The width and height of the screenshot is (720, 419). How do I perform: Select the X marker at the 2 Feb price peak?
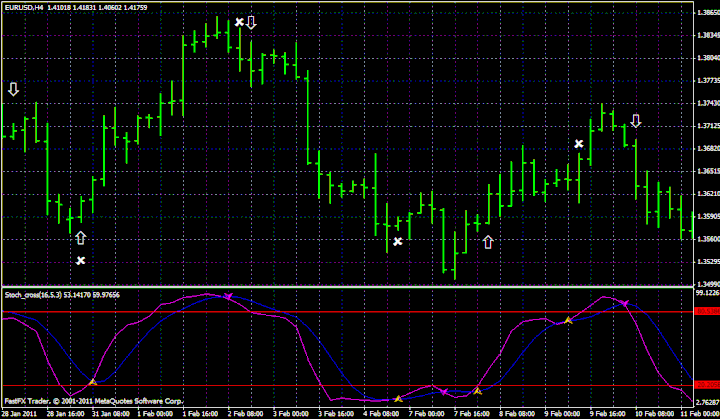pos(239,22)
